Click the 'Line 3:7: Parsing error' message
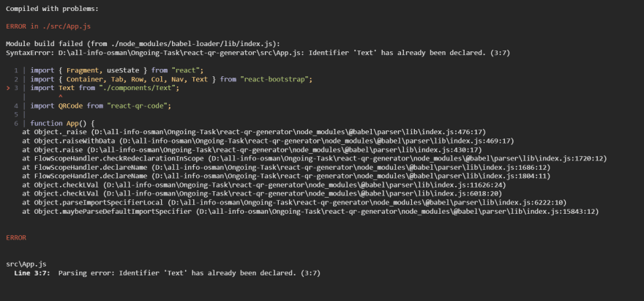This screenshot has height=301, width=644. pyautogui.click(x=167, y=273)
